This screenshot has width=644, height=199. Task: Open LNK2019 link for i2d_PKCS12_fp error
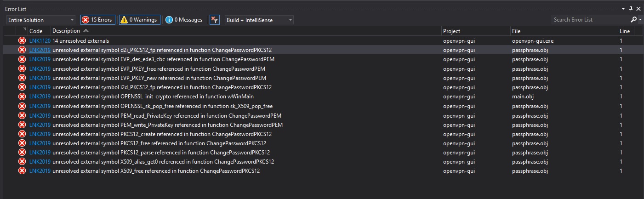[40, 87]
